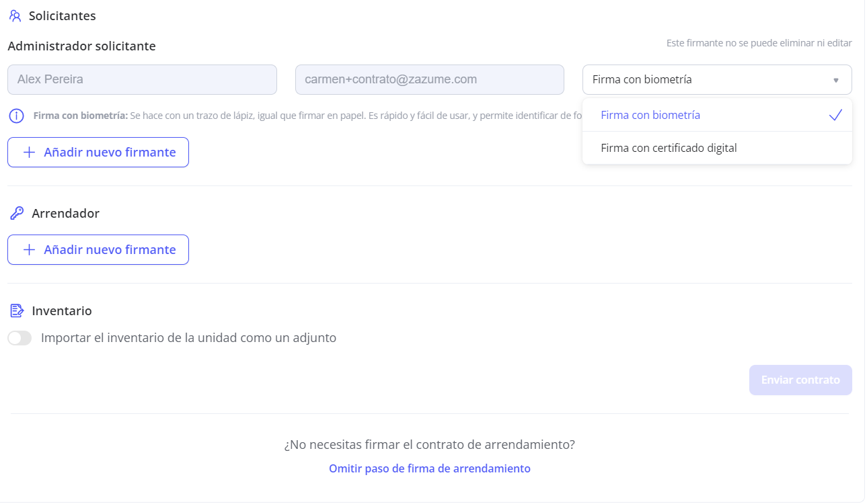Image resolution: width=867 pixels, height=504 pixels.
Task: Click the plus icon in Solicitantes' add signer button
Action: (29, 153)
